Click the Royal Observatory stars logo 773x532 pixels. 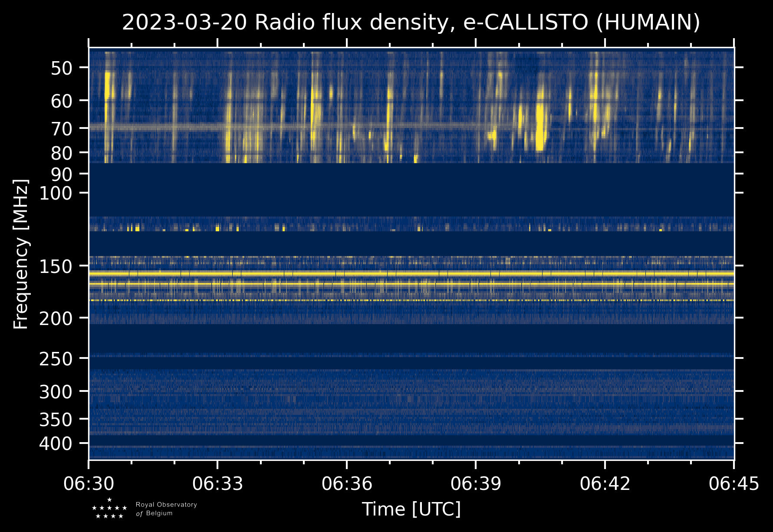[109, 509]
